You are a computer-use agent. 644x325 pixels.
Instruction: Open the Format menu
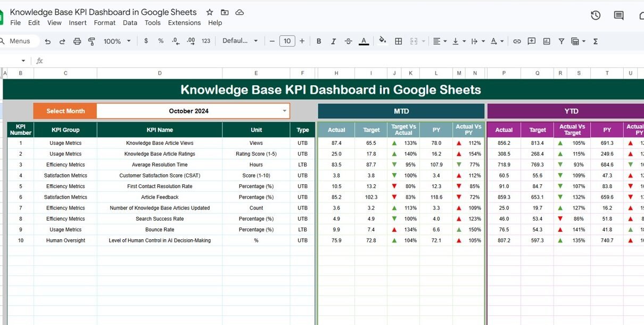point(104,23)
